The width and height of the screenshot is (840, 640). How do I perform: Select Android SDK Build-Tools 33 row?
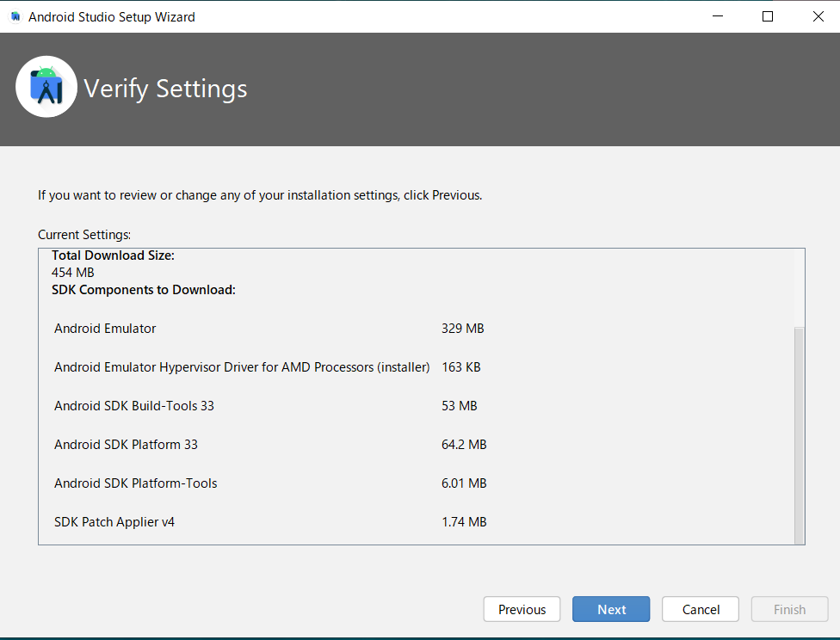click(x=269, y=405)
